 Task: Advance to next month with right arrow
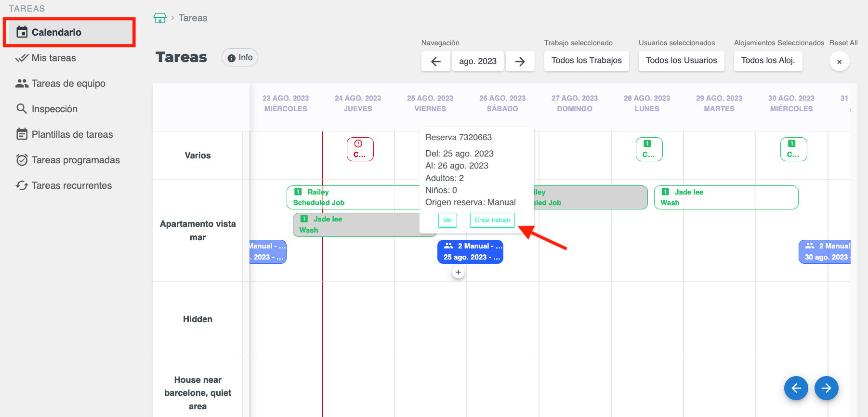click(x=520, y=61)
